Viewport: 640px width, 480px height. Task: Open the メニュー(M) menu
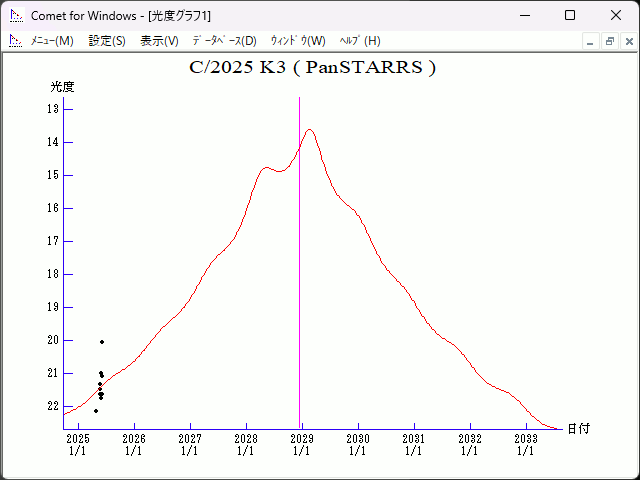52,41
